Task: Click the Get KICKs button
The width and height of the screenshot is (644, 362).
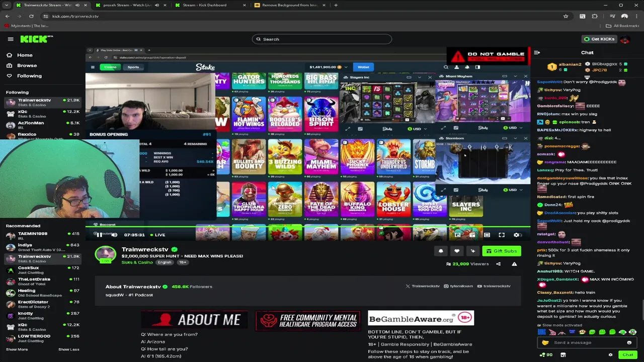Action: (x=599, y=39)
